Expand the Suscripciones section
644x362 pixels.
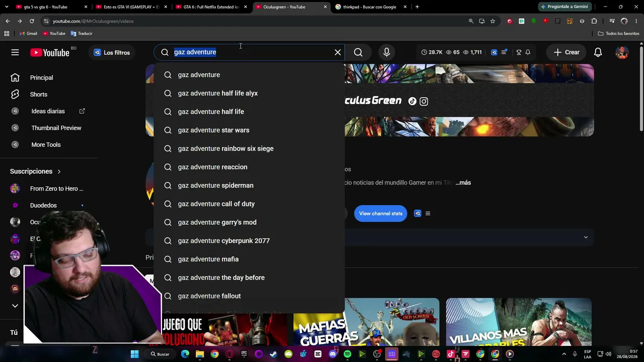coord(35,171)
